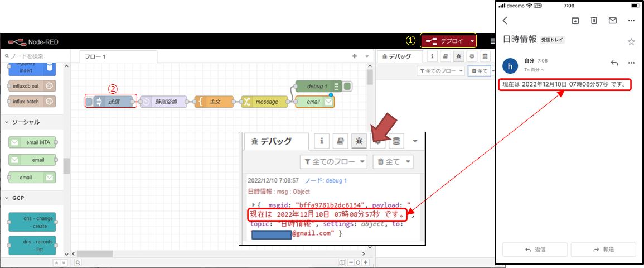
Task: Expand the 'To 自分' recipient details
Action: pyautogui.click(x=534, y=70)
